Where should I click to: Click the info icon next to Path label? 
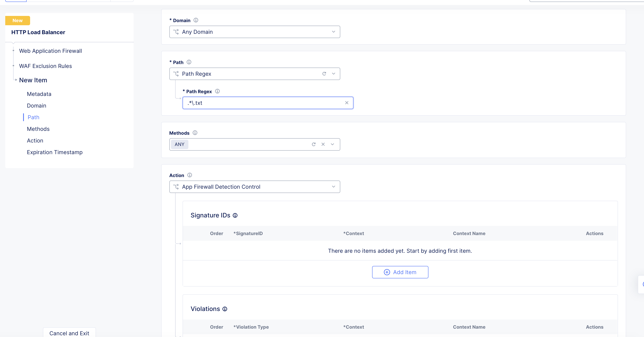pyautogui.click(x=189, y=62)
